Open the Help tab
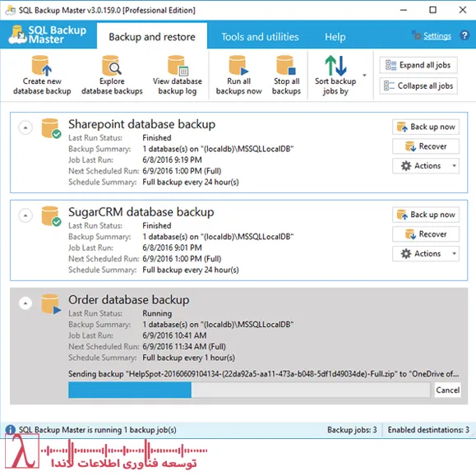 [x=335, y=37]
